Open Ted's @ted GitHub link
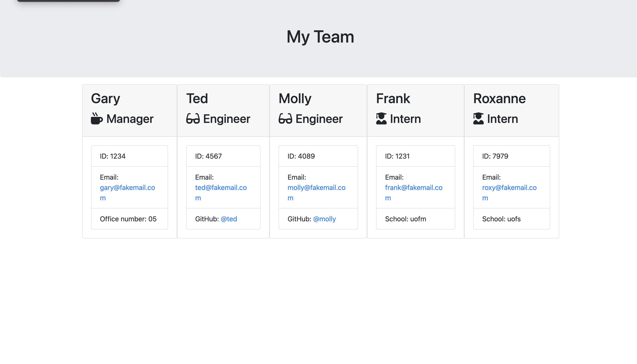This screenshot has width=637, height=364. (229, 219)
